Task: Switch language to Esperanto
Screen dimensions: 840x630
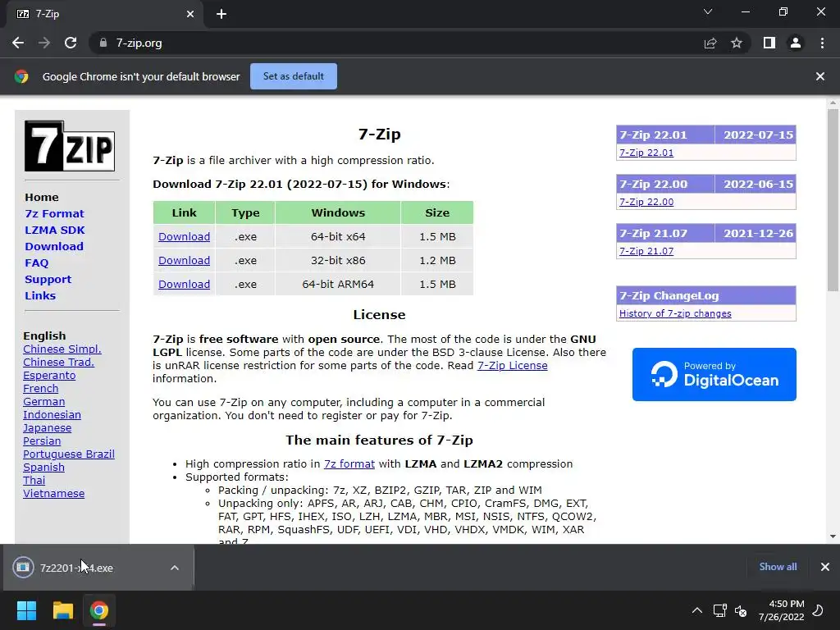Action: 49,376
